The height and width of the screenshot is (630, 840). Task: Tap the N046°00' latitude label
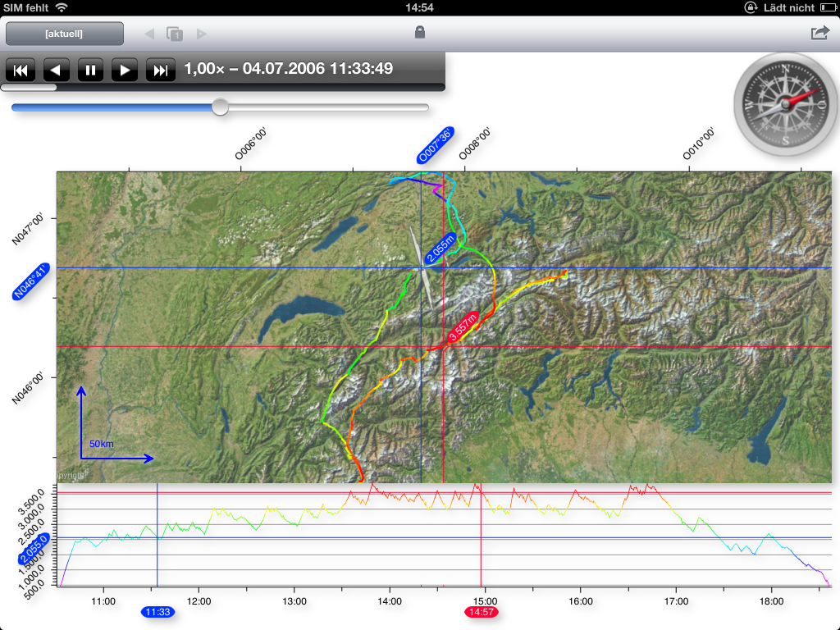28,388
